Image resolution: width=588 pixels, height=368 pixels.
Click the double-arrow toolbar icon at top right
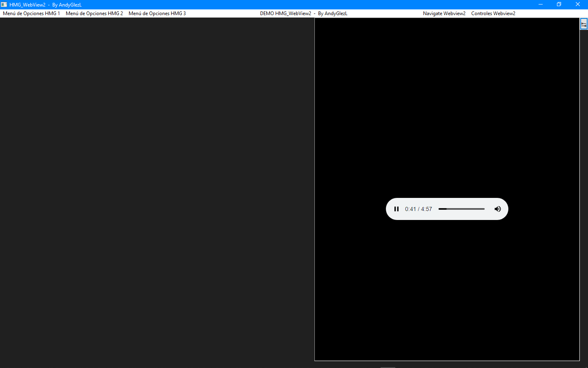584,25
